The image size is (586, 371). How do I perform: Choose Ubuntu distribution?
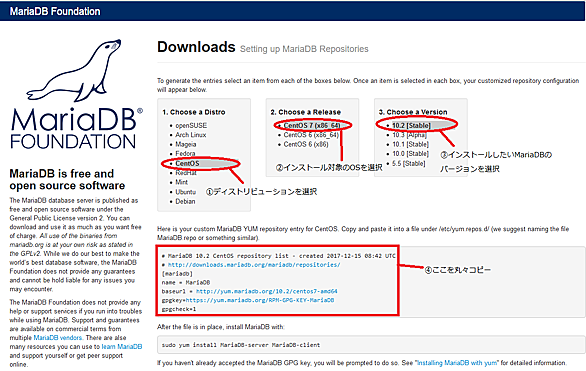tap(185, 192)
